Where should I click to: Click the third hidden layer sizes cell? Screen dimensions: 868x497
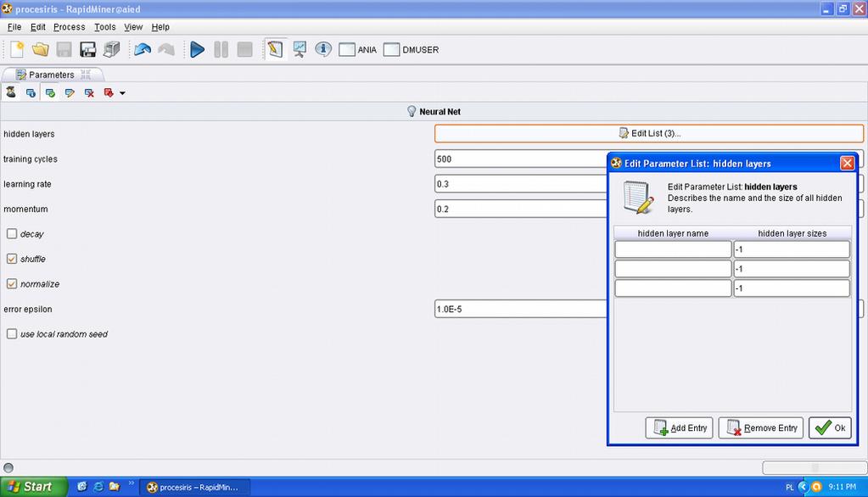tap(792, 288)
